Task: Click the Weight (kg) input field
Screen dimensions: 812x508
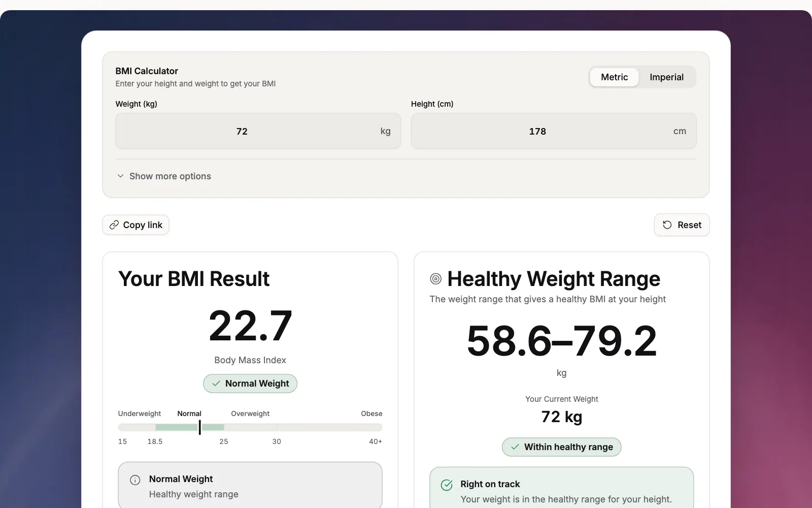Action: (x=258, y=131)
